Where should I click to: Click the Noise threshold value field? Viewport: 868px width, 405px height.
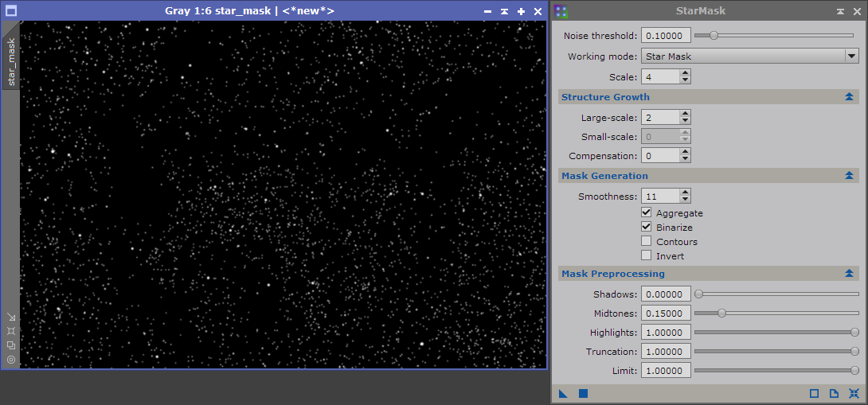pyautogui.click(x=666, y=36)
